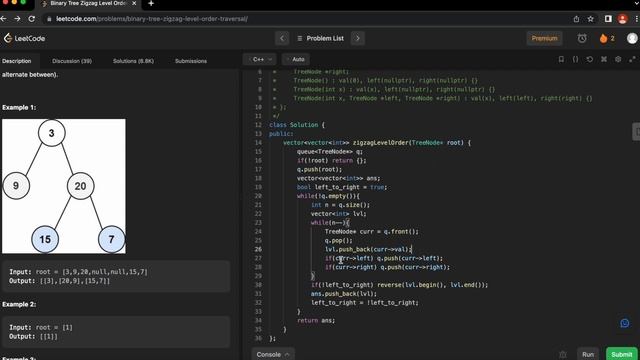Click the Example 1 tree image
The height and width of the screenshot is (360, 640).
click(x=64, y=186)
